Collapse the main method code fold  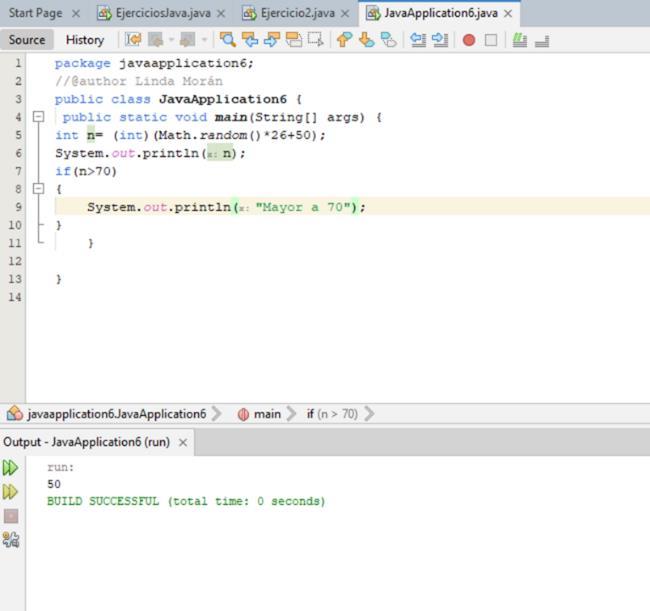click(38, 117)
